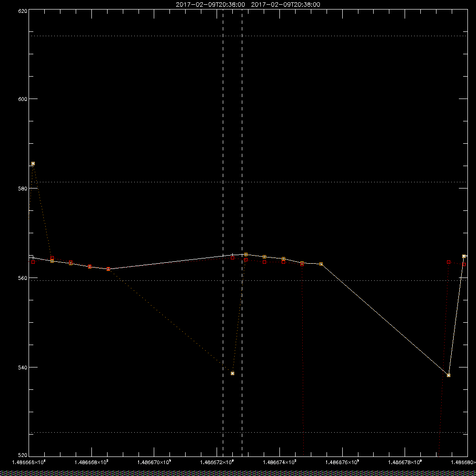The width and height of the screenshot is (476, 476).
Task: Click the x-axis label 1.486674×10^9
Action: click(279, 462)
